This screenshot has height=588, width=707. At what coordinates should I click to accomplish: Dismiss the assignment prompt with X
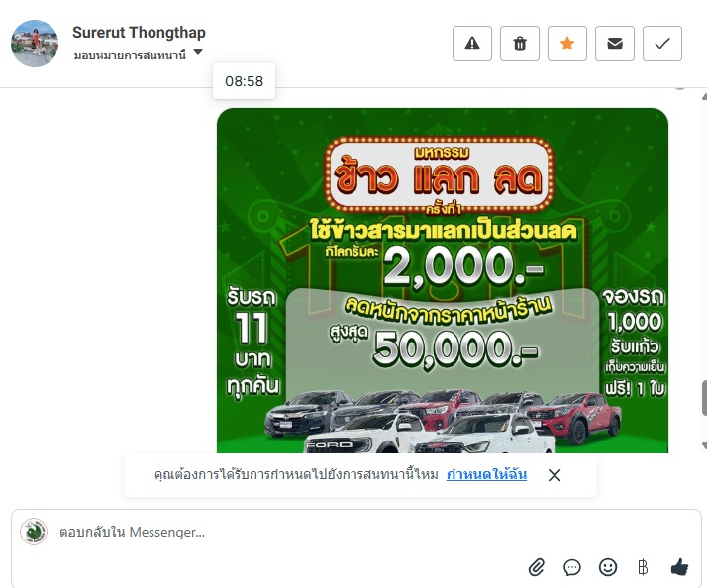tap(555, 475)
